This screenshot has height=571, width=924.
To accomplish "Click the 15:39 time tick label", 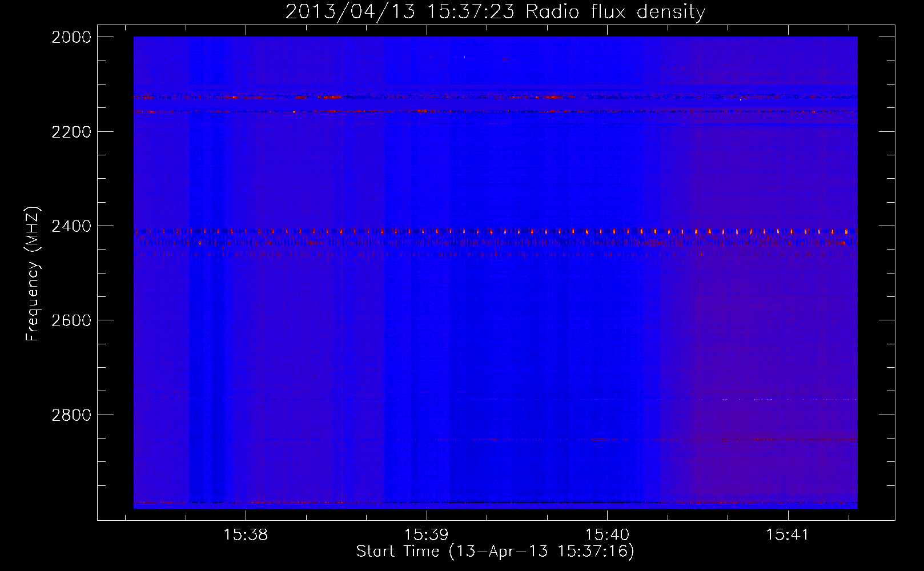I will (x=427, y=534).
